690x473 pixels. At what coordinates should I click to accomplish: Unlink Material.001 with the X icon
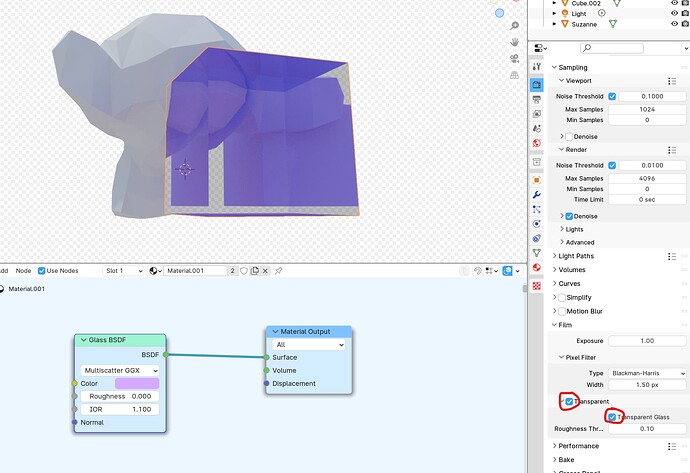[x=265, y=271]
